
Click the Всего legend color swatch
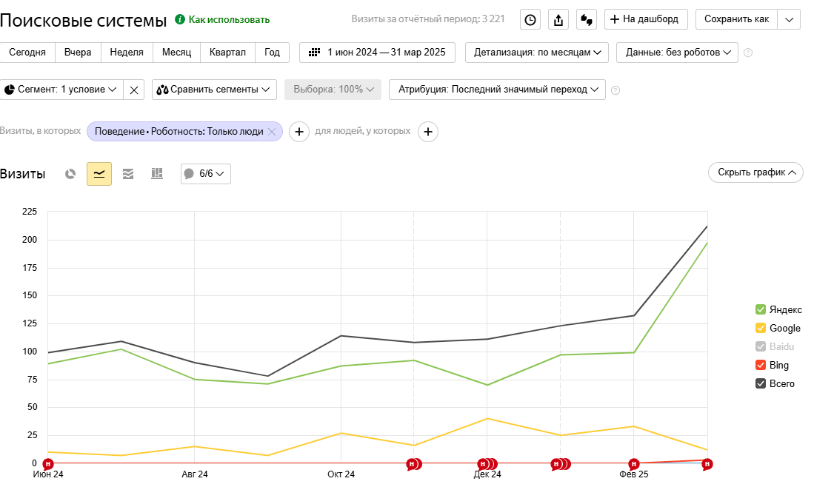[x=761, y=384]
